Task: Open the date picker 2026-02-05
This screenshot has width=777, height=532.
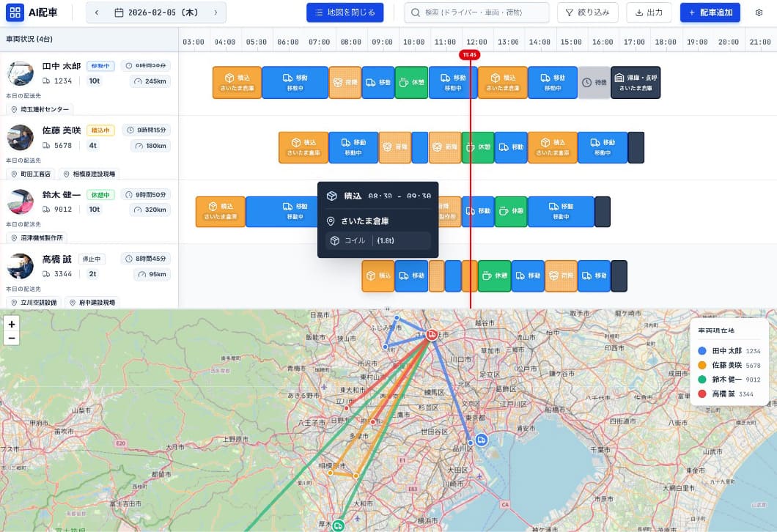Action: click(156, 12)
